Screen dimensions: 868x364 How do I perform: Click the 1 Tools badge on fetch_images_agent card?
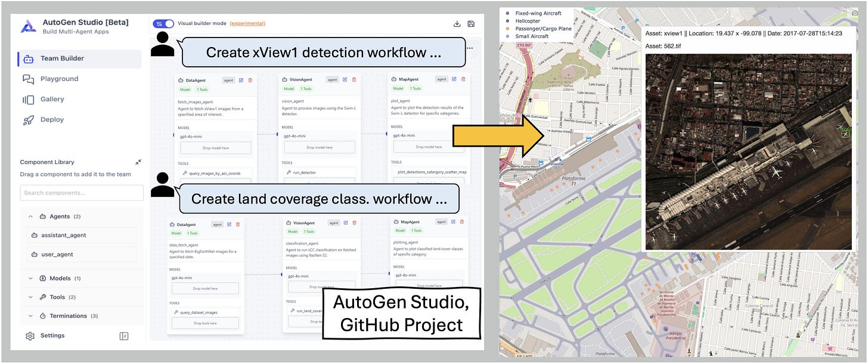pos(202,90)
